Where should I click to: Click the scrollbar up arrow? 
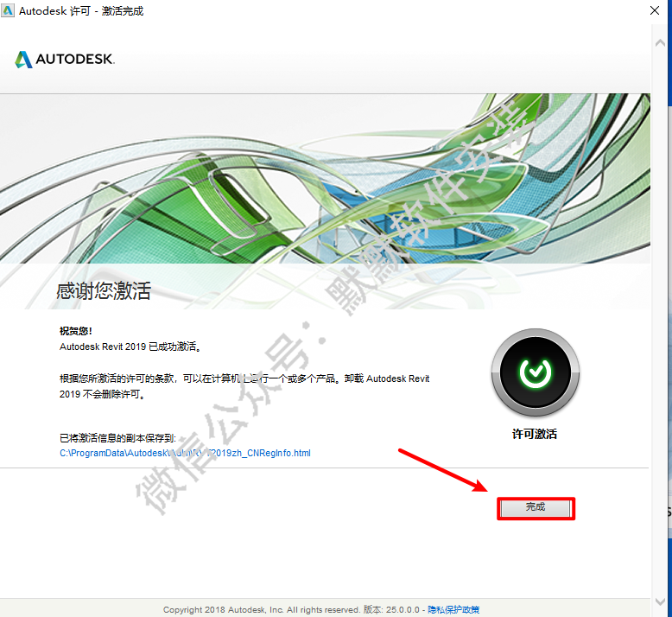tap(661, 43)
